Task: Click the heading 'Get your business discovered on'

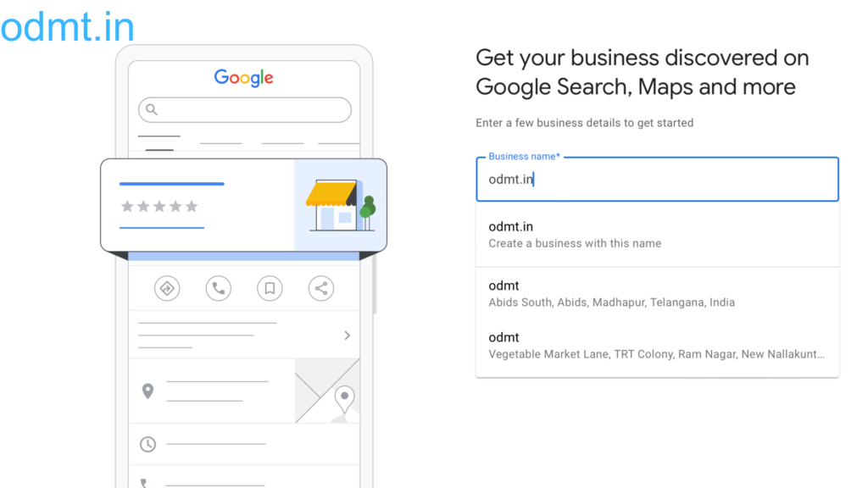Action: tap(643, 58)
